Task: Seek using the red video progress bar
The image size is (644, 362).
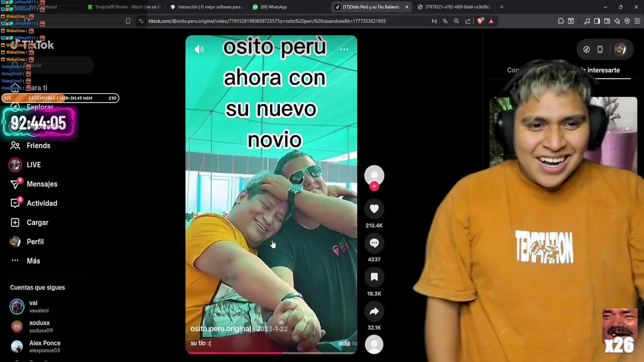Action: (271, 352)
